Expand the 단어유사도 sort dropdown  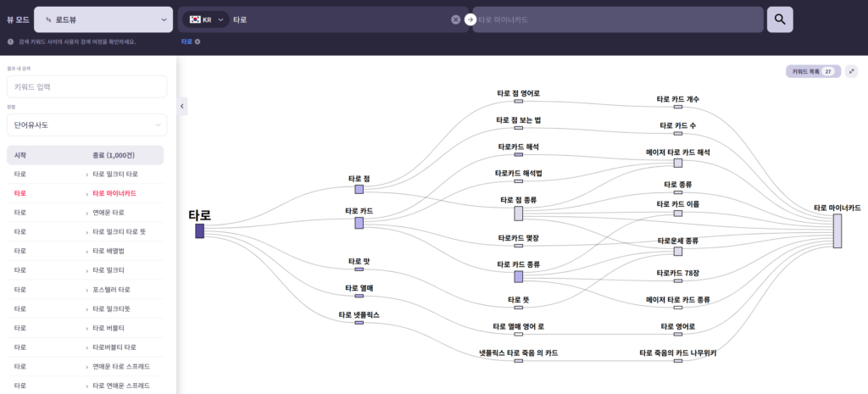click(86, 125)
